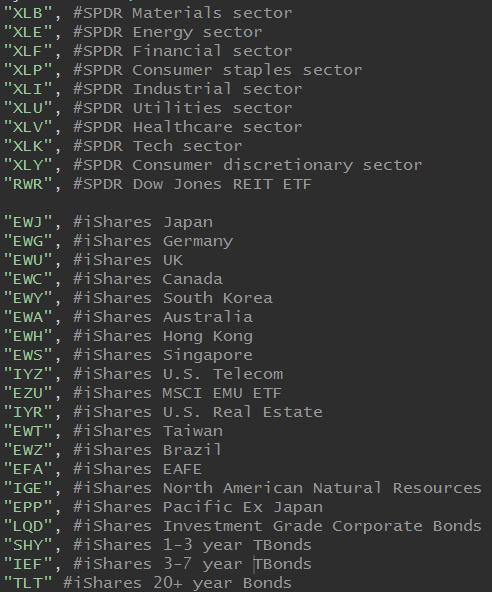This screenshot has width=492, height=592.
Task: Click the iShares Japan comment
Action: [143, 222]
